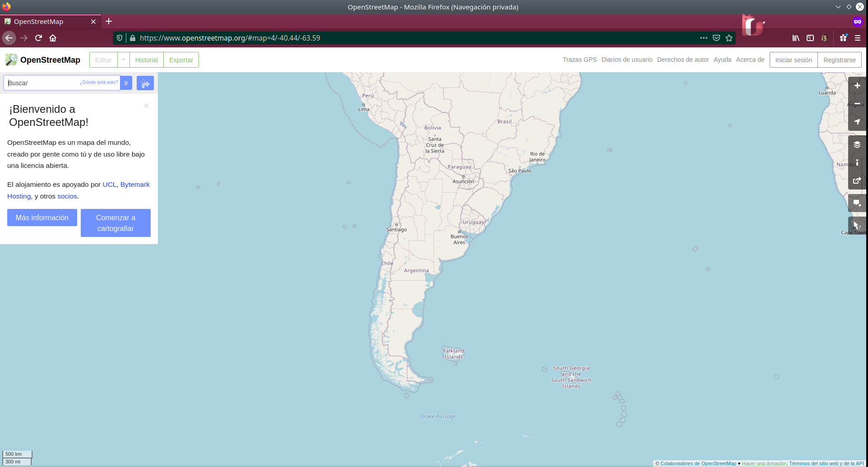The width and height of the screenshot is (868, 467).
Task: Click São Paulo label on map
Action: point(520,171)
